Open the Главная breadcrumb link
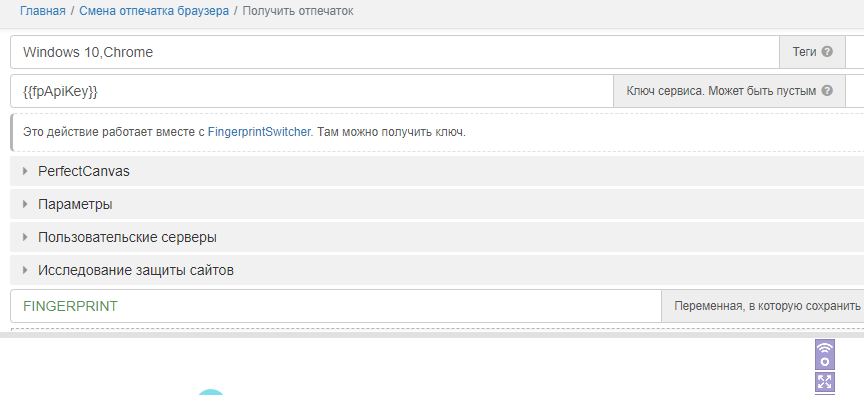This screenshot has width=864, height=395. tap(42, 10)
